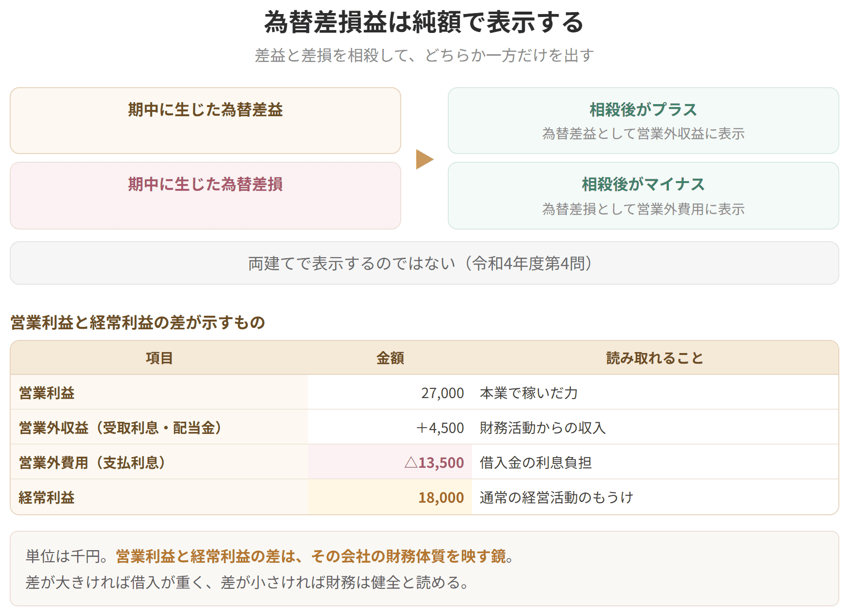
Task: Select section heading 営業利益と経常利益の差が示すもの
Action: pos(138,323)
